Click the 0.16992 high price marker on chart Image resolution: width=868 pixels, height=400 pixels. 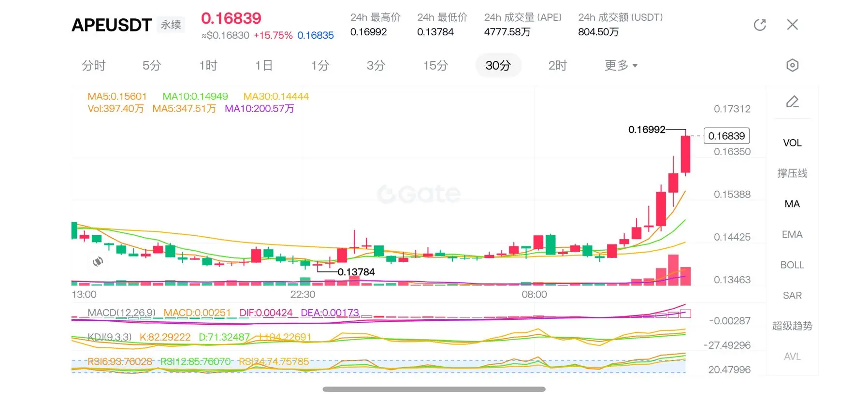click(647, 129)
